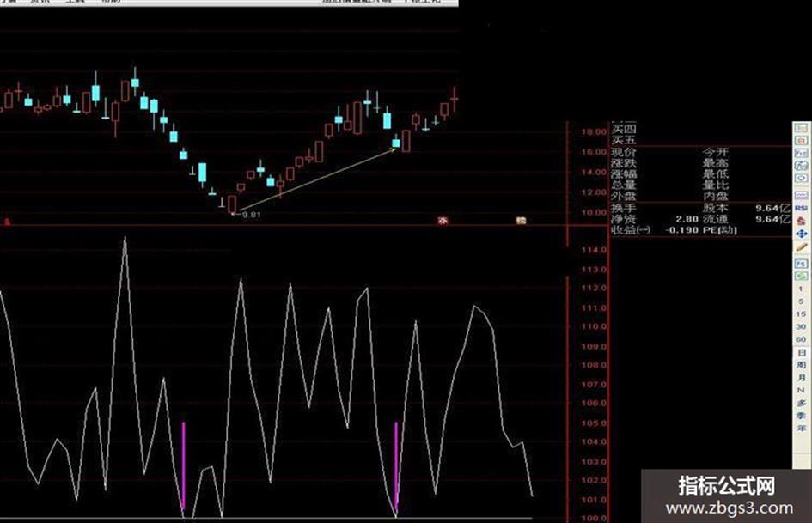The image size is (812, 523).
Task: Click the 涨幅 label in quote panel
Action: tap(624, 174)
